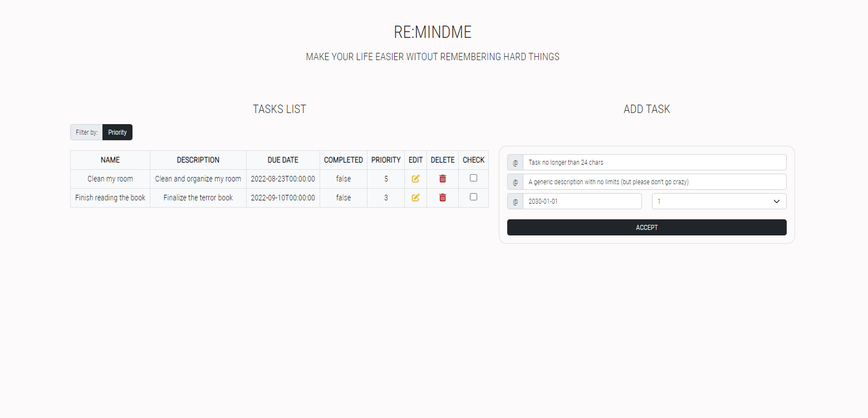Delete the 'Clean my room' task
The height and width of the screenshot is (418, 868).
click(x=443, y=179)
